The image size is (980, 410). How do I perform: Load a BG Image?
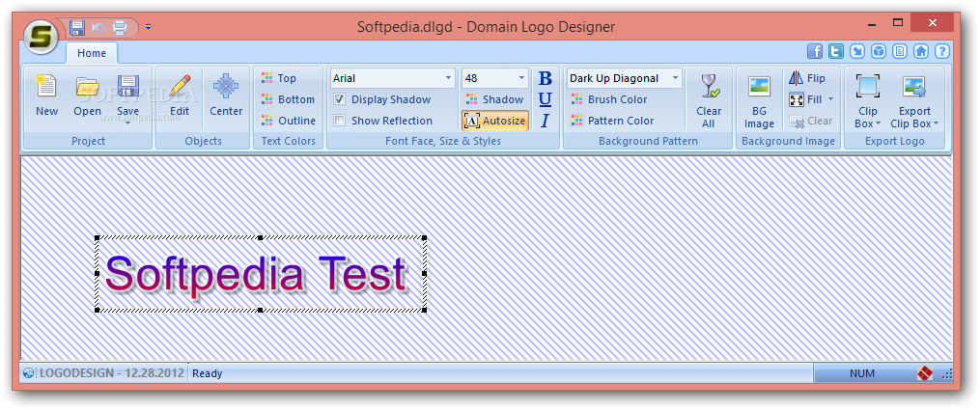(x=759, y=100)
